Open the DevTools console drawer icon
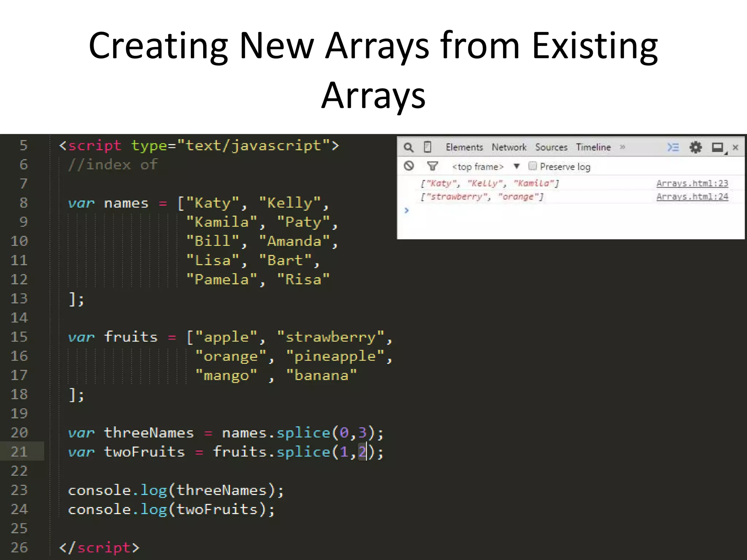The image size is (747, 560). (673, 147)
